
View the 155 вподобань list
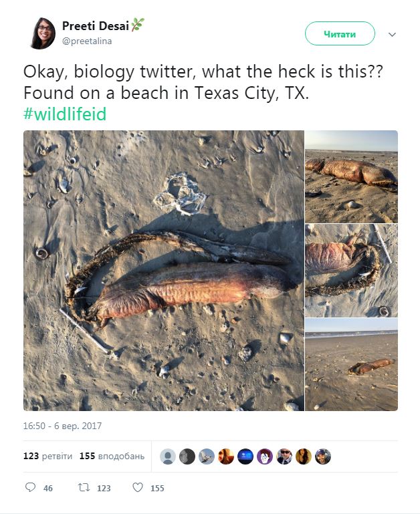click(112, 457)
